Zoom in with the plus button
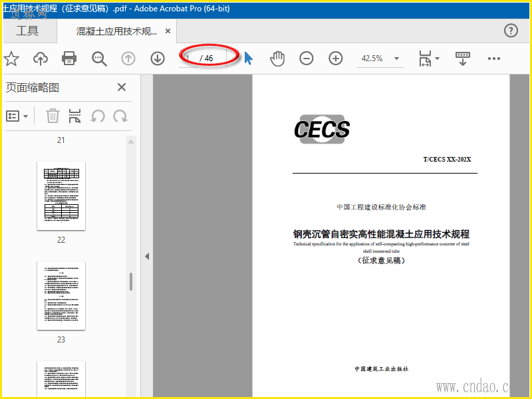The height and width of the screenshot is (399, 532). [336, 59]
